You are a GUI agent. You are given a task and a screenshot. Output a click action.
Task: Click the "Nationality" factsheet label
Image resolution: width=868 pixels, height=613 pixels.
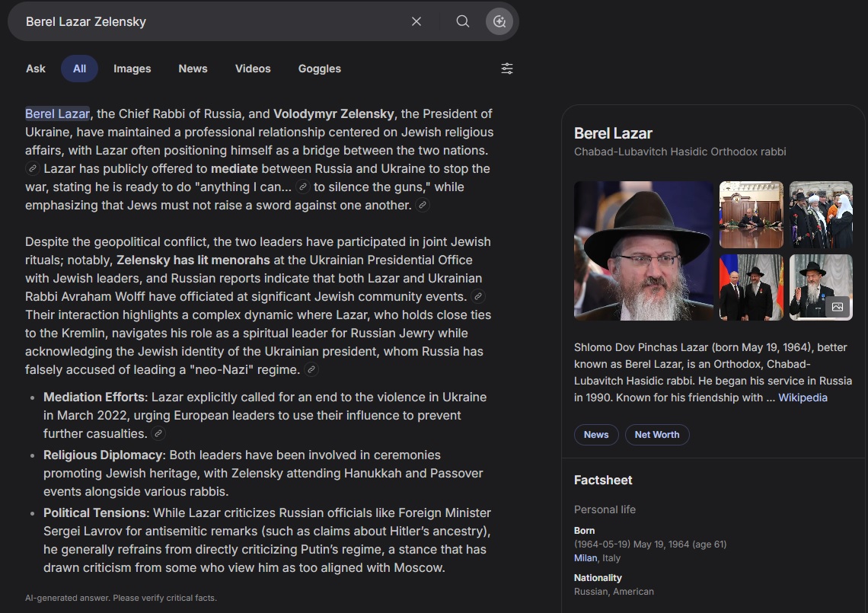point(598,577)
